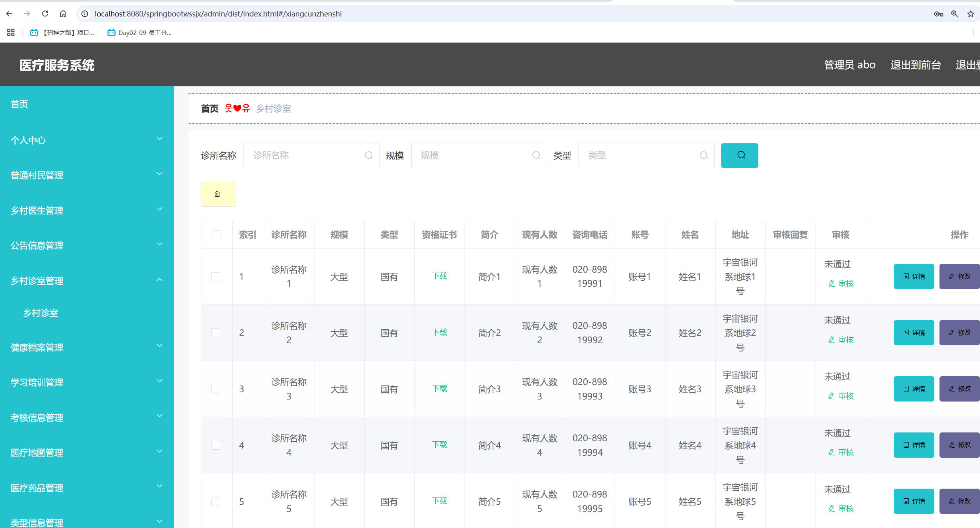
Task: Check the checkbox for row 3
Action: tap(216, 389)
